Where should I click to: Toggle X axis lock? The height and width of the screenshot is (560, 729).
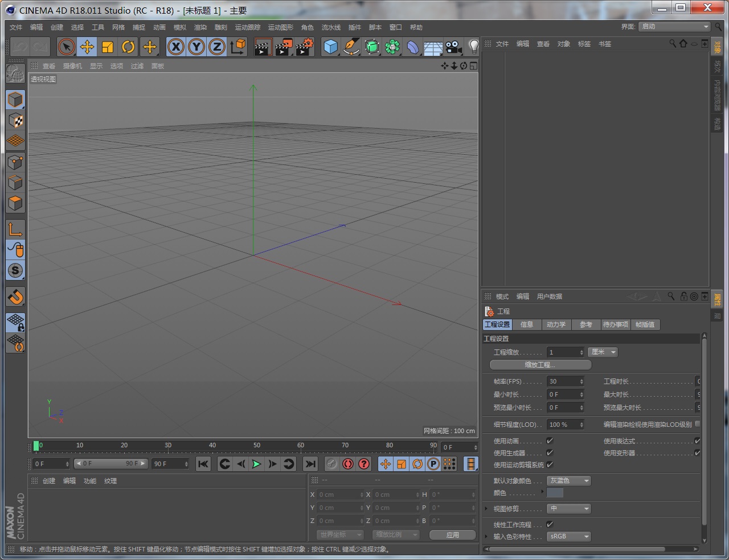(x=176, y=47)
